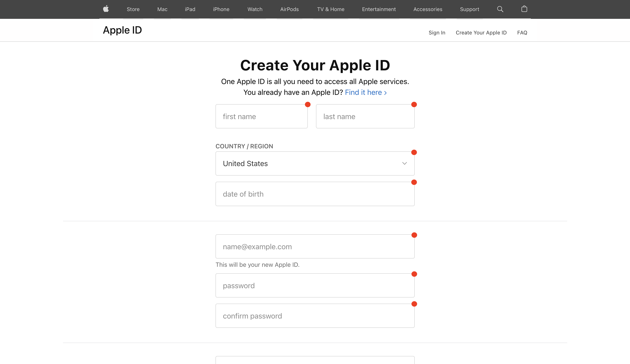Expand the Country/Region dropdown
The image size is (630, 364).
(x=315, y=163)
